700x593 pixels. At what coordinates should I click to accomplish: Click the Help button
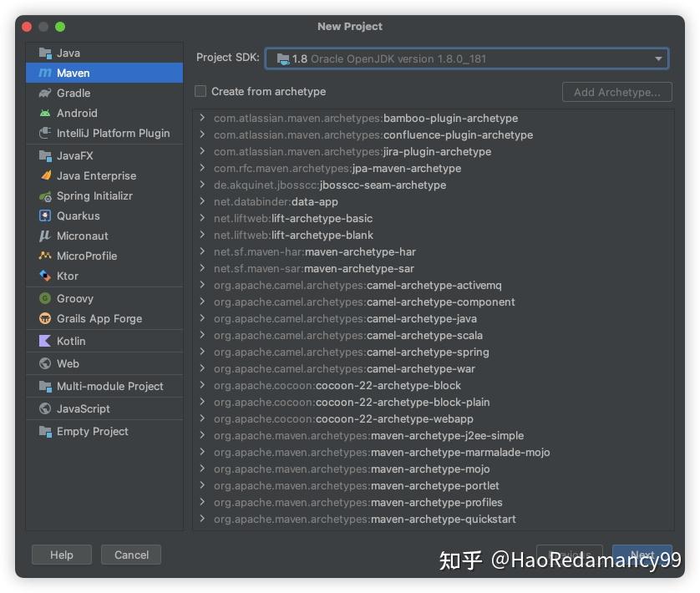point(62,555)
